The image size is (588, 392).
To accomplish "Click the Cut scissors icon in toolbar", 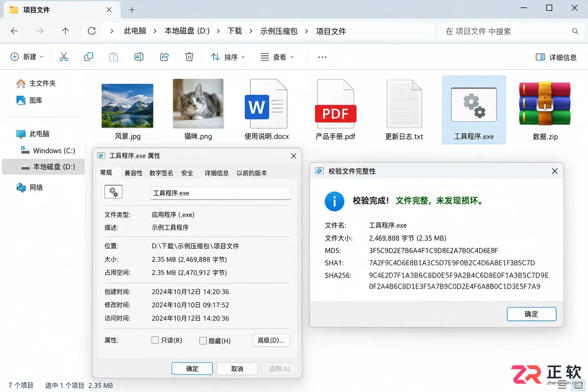I will (64, 57).
